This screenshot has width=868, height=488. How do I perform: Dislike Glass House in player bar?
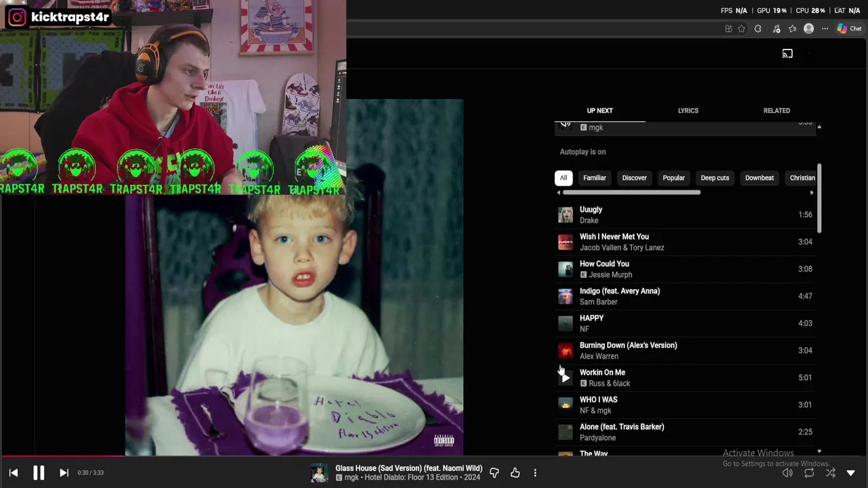494,472
